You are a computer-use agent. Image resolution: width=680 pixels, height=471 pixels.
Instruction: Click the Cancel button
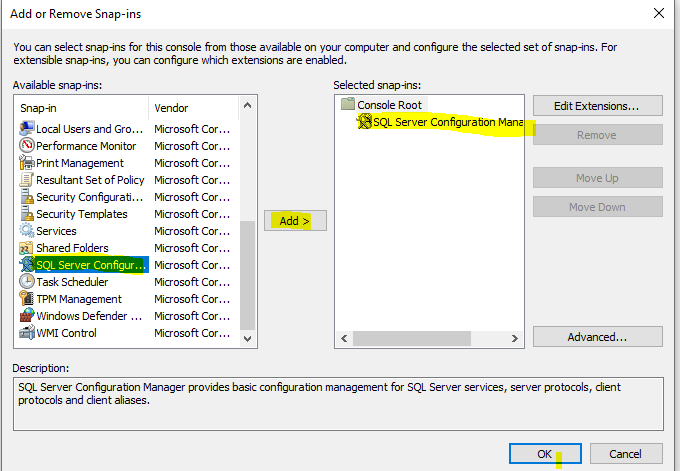(x=626, y=454)
